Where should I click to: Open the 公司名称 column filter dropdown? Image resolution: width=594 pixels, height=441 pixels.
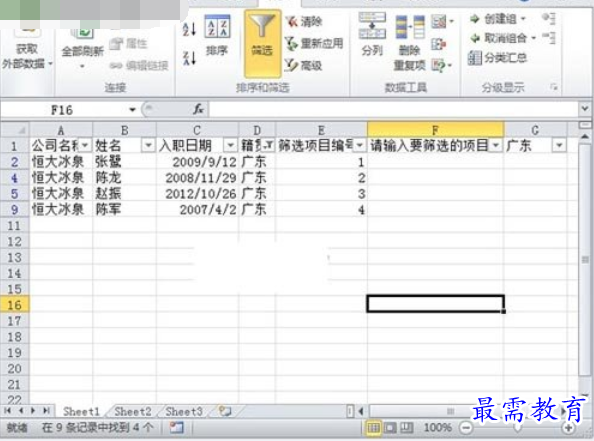click(x=85, y=145)
